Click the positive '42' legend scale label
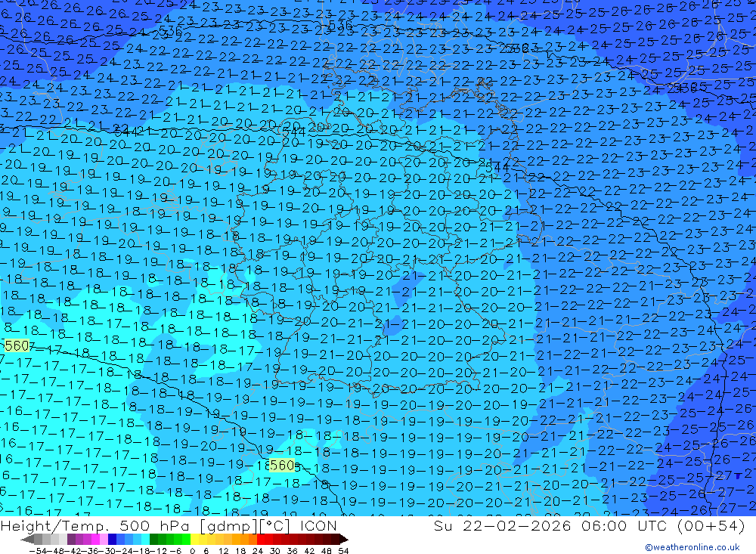The width and height of the screenshot is (756, 554). pyautogui.click(x=309, y=551)
